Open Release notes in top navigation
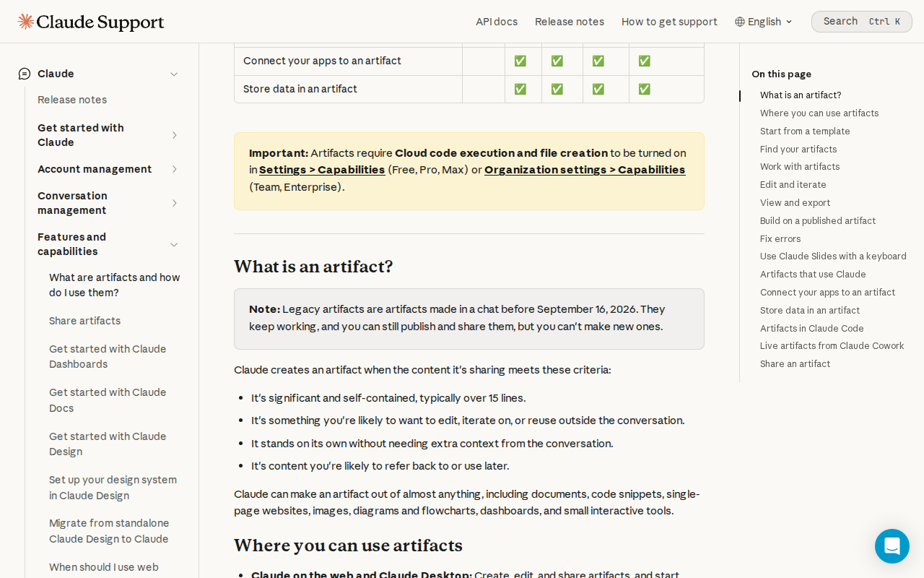The image size is (924, 578). coord(570,22)
